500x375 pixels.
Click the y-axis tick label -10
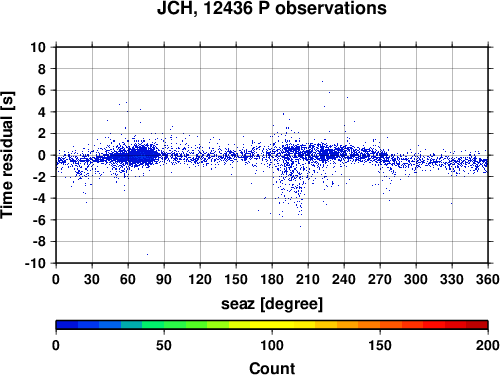point(35,263)
